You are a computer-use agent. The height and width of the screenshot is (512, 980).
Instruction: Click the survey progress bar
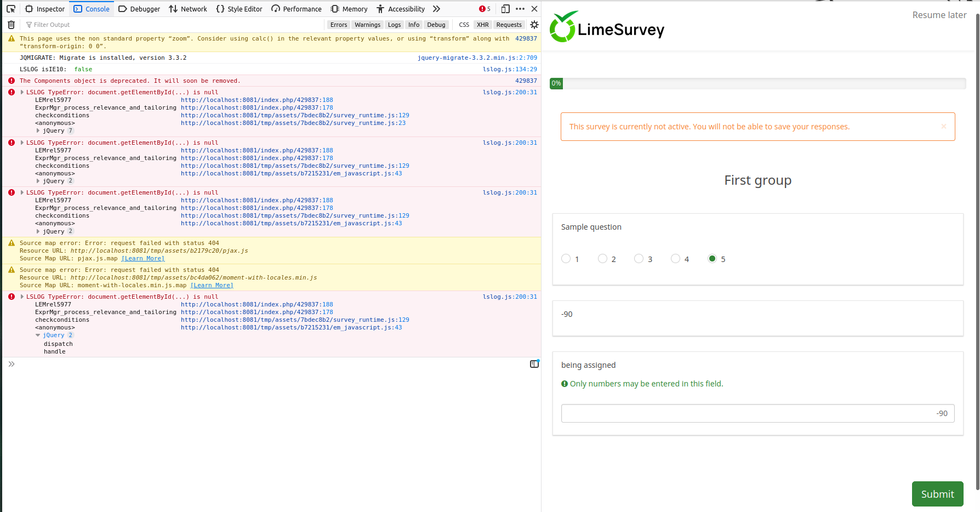coord(757,83)
